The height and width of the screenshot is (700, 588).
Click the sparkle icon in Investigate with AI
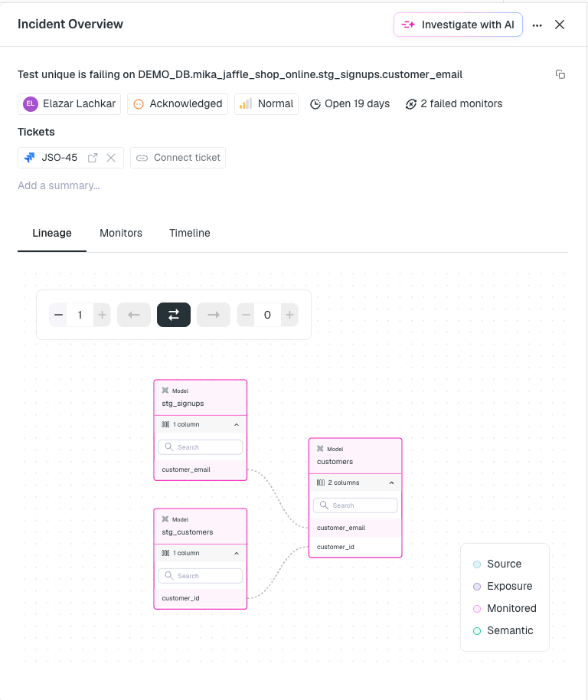click(408, 25)
